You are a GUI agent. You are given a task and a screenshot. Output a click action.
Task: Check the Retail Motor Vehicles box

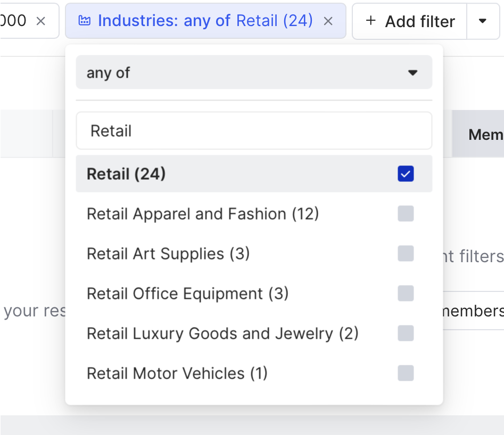(x=406, y=373)
